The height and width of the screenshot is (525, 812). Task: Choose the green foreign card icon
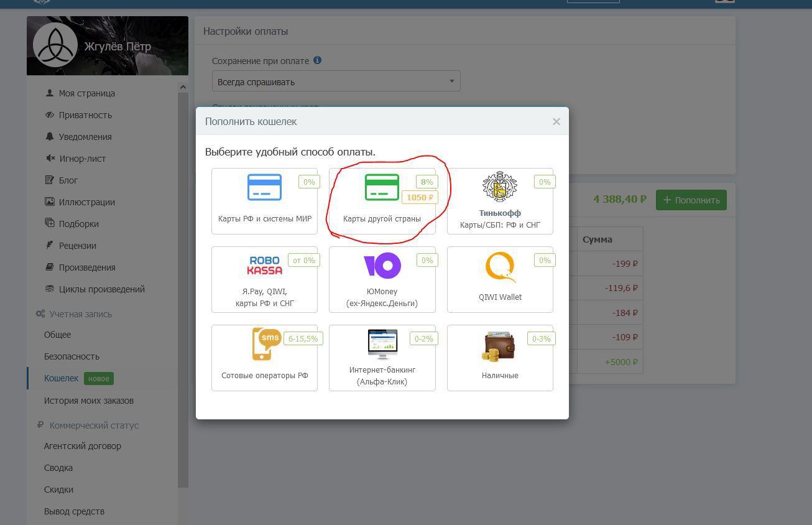click(x=382, y=187)
